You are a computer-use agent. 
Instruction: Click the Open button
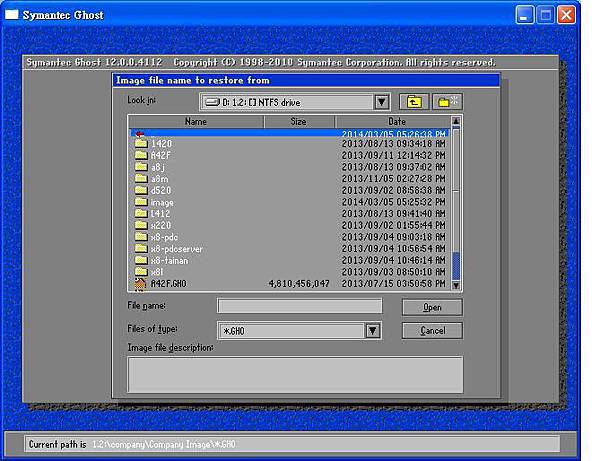432,308
